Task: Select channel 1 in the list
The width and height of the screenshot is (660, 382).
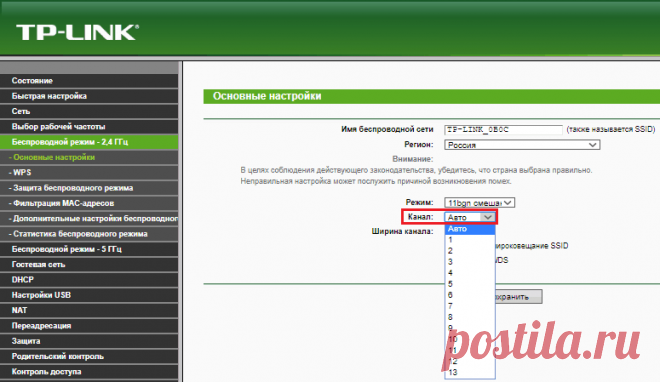Action: 470,240
